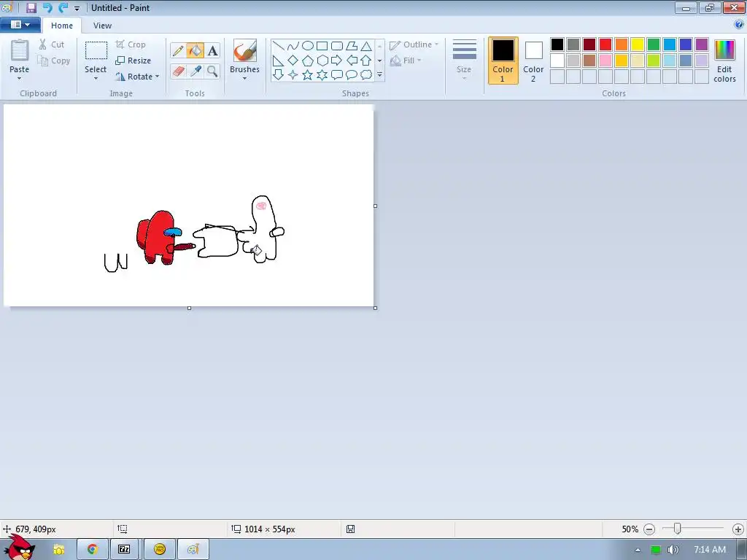Choose the Left arrow shape
The width and height of the screenshot is (747, 560).
coord(352,61)
